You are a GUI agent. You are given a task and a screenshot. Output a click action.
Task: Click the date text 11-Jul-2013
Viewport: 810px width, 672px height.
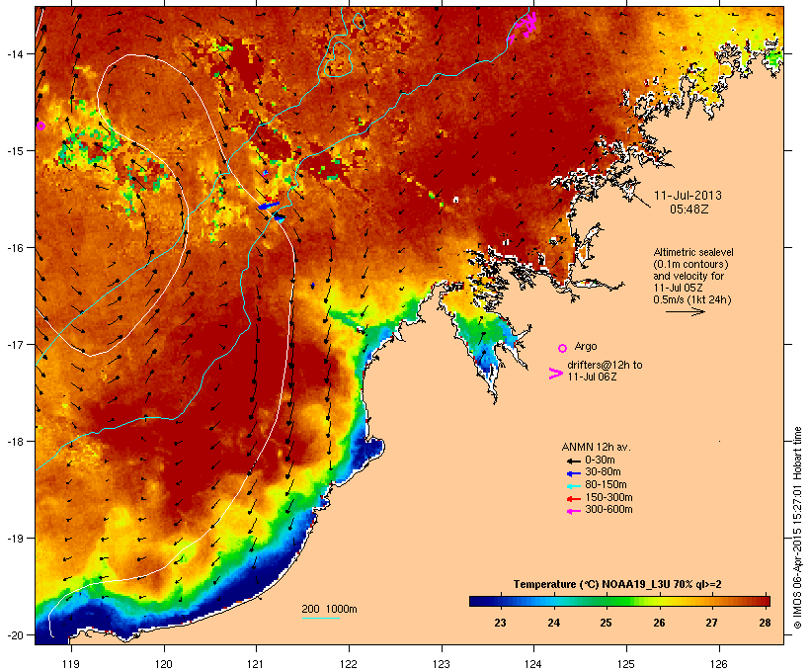[688, 196]
